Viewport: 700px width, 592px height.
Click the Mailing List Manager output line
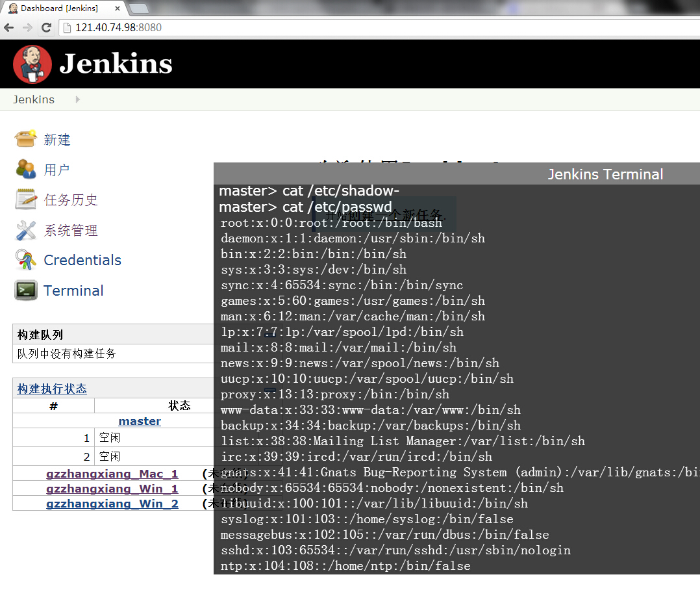pyautogui.click(x=403, y=441)
